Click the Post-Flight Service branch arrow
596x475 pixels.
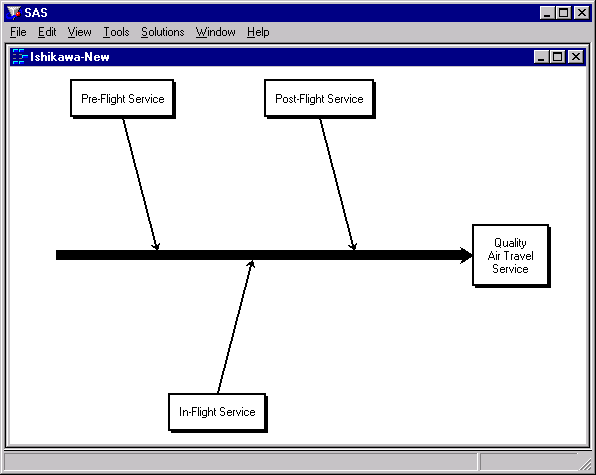coord(338,184)
